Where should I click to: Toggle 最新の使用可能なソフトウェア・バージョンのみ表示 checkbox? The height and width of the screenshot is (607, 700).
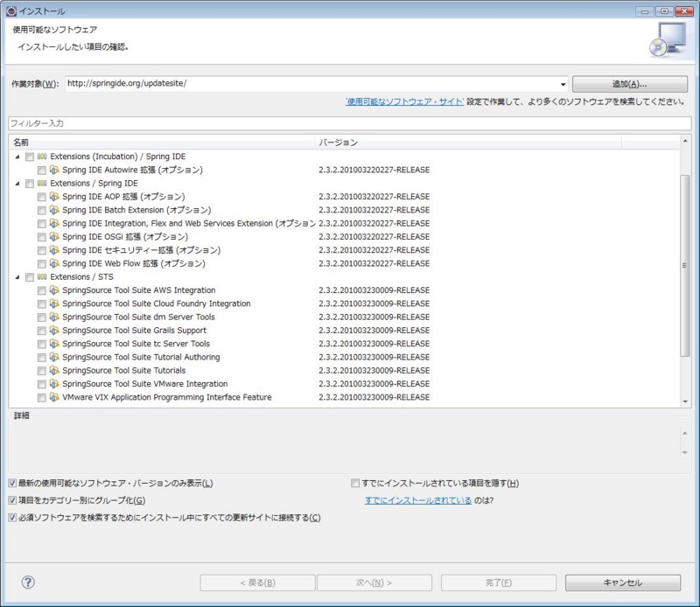click(12, 483)
